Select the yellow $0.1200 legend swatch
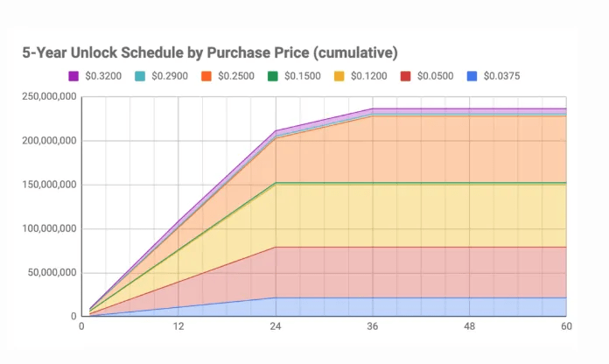Viewport: 609px width, 364px height. coord(341,76)
